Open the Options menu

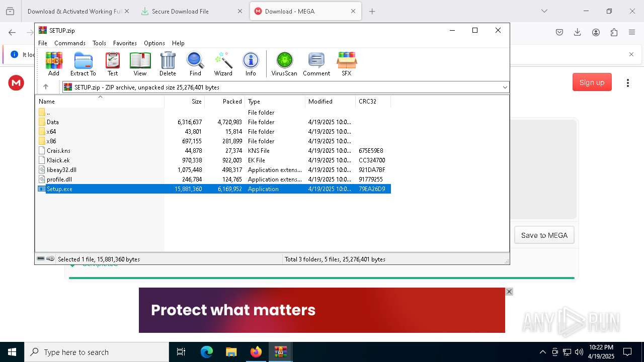154,43
